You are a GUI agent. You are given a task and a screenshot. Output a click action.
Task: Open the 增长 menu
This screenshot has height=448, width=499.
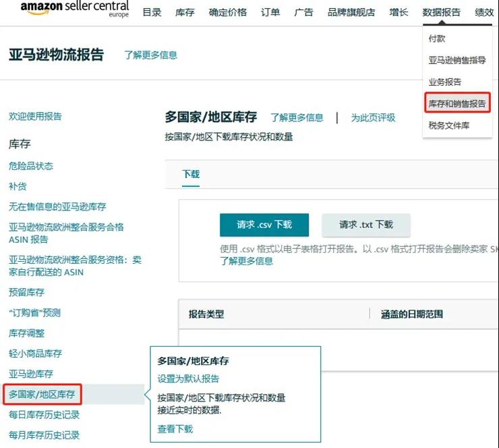click(399, 12)
